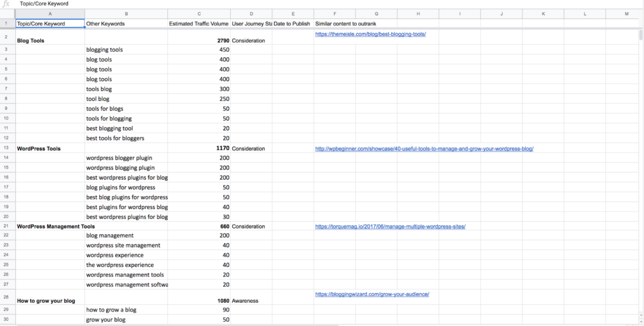
Task: Open the bloggingwizard grow-your-audience link
Action: 372,294
